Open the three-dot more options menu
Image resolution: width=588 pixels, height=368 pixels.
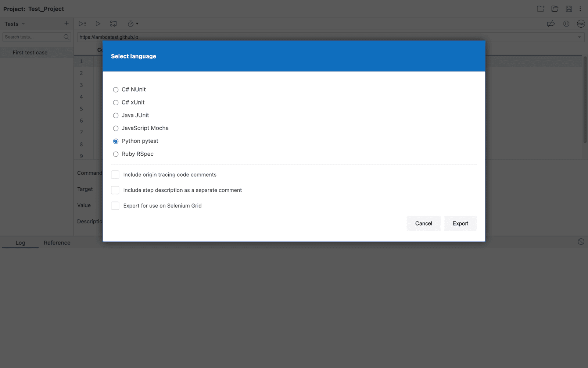tap(580, 9)
